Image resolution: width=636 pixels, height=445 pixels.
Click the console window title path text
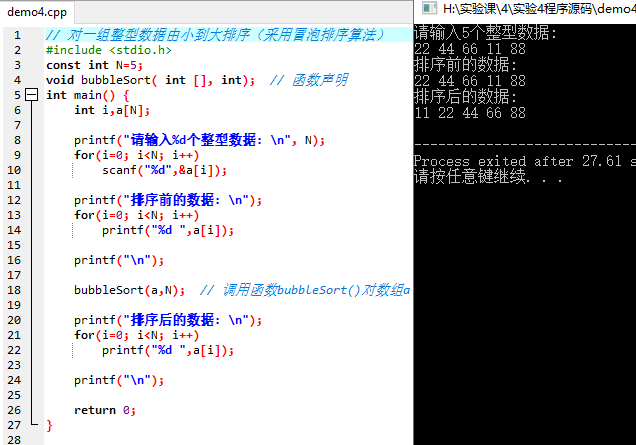(x=539, y=9)
